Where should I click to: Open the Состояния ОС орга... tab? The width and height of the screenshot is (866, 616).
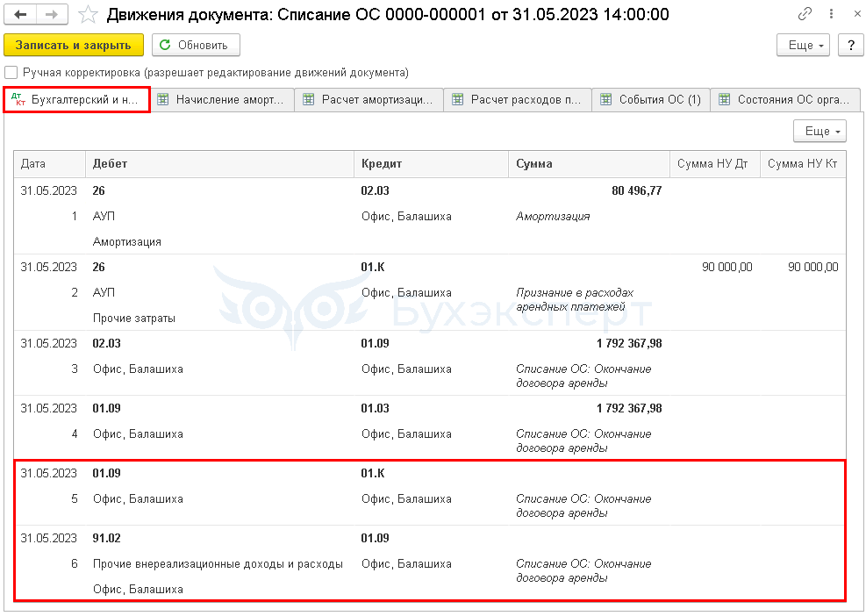pos(785,100)
